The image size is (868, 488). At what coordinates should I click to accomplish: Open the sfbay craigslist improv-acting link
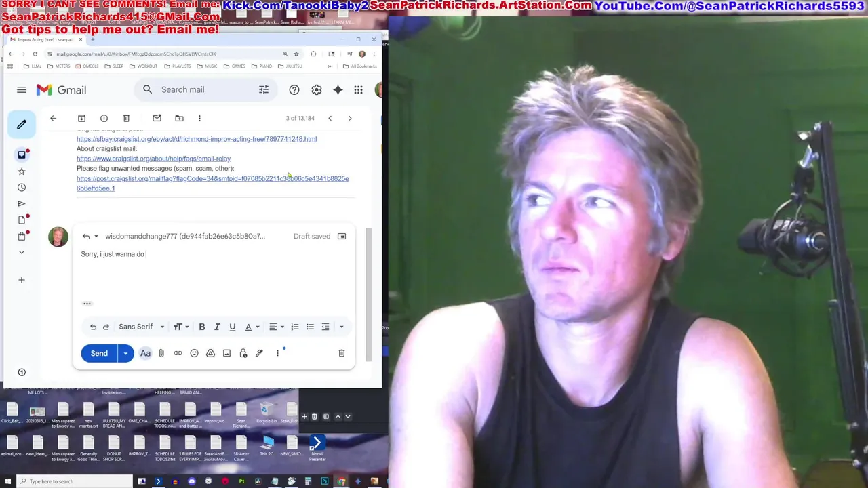[197, 139]
